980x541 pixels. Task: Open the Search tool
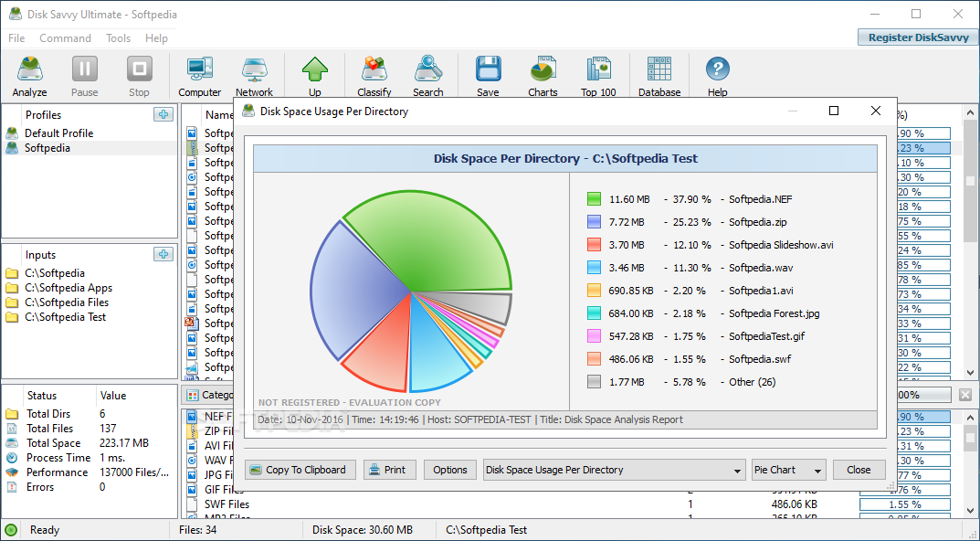(427, 76)
